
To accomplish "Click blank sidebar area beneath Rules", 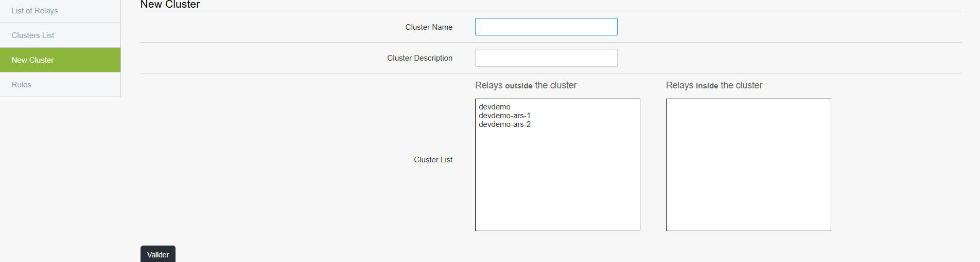I will [x=60, y=180].
